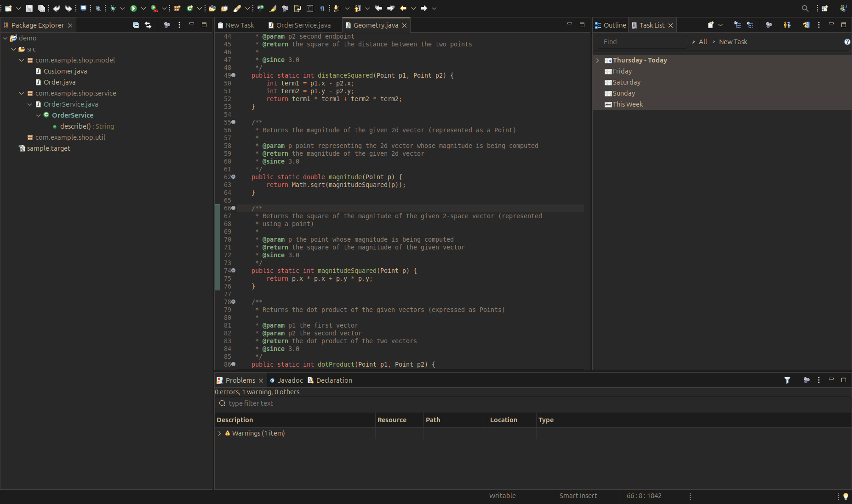Click the Forward navigation arrow in toolbar
852x504 pixels.
click(x=424, y=8)
